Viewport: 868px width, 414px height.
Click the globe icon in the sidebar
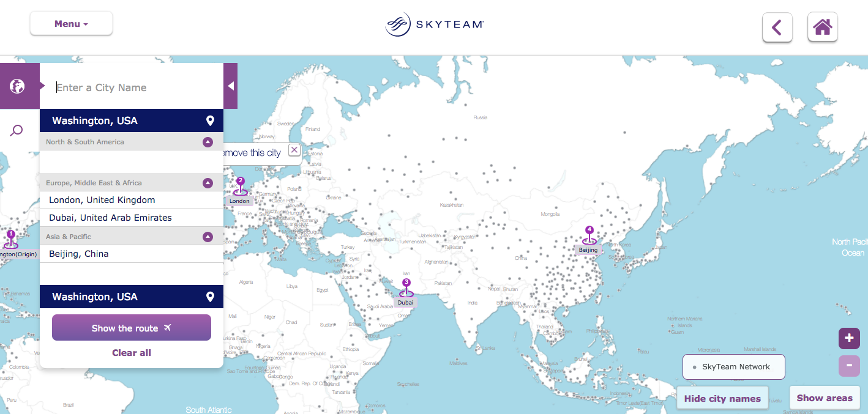click(x=17, y=86)
